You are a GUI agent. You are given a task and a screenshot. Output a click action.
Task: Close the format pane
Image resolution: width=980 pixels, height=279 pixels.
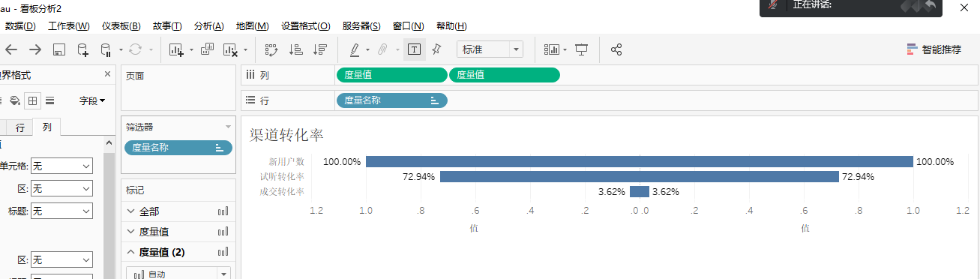pyautogui.click(x=107, y=75)
